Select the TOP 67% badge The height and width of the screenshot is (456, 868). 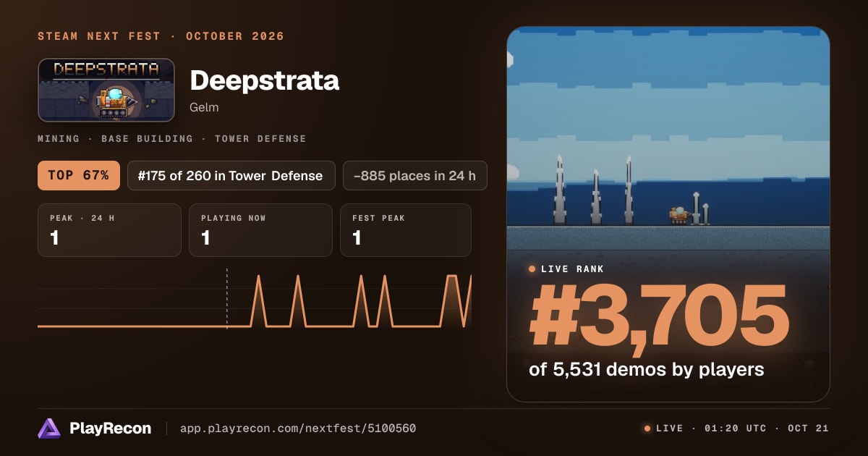click(x=79, y=175)
